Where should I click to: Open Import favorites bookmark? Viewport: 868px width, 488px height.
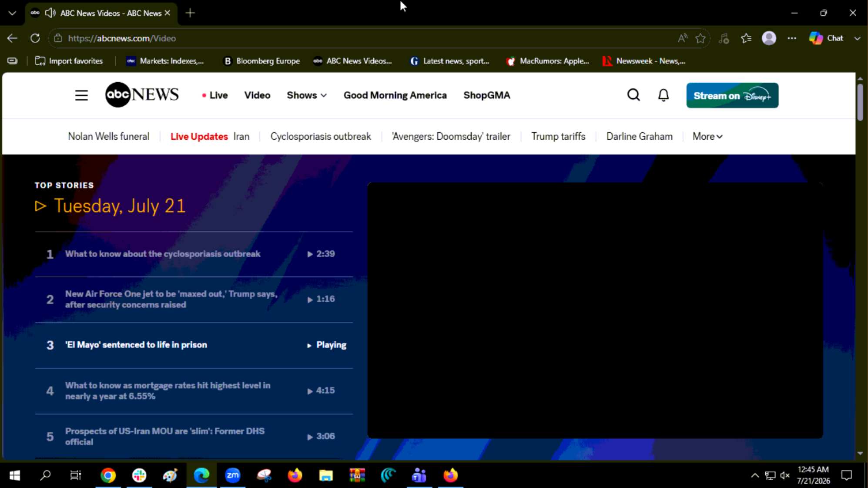tap(69, 61)
